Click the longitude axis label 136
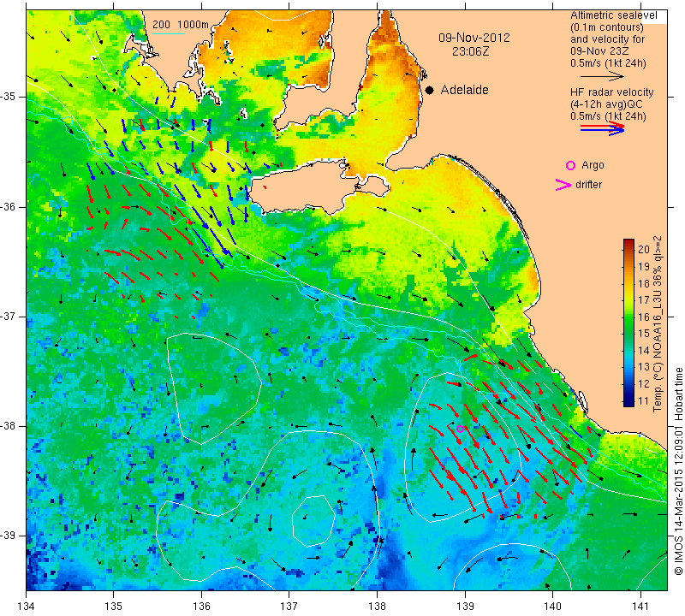 201,606
